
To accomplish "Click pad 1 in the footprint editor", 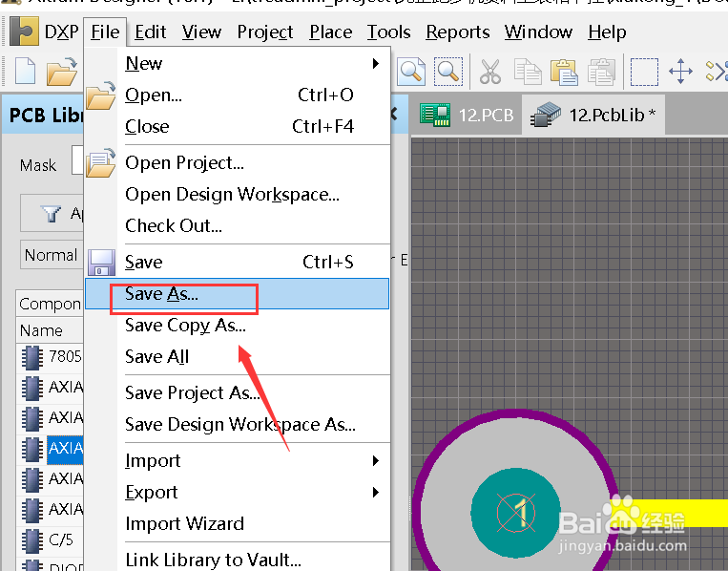I will coord(515,513).
